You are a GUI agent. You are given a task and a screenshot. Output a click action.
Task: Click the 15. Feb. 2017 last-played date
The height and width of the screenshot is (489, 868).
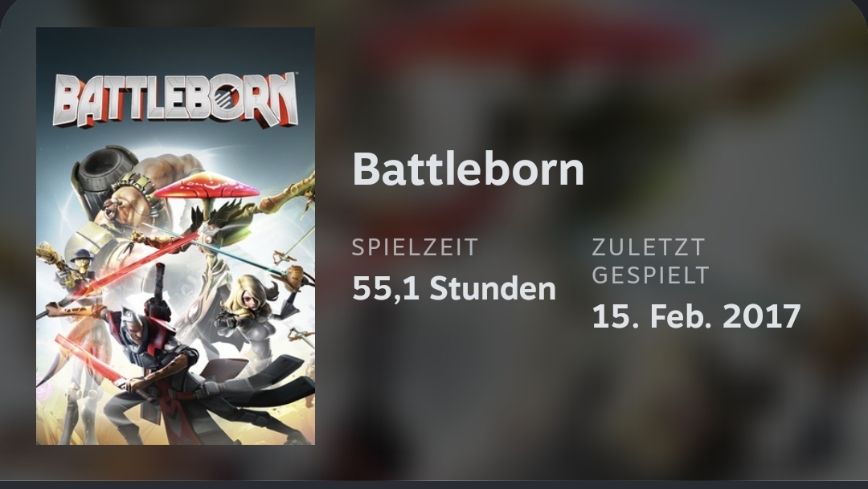tap(696, 316)
